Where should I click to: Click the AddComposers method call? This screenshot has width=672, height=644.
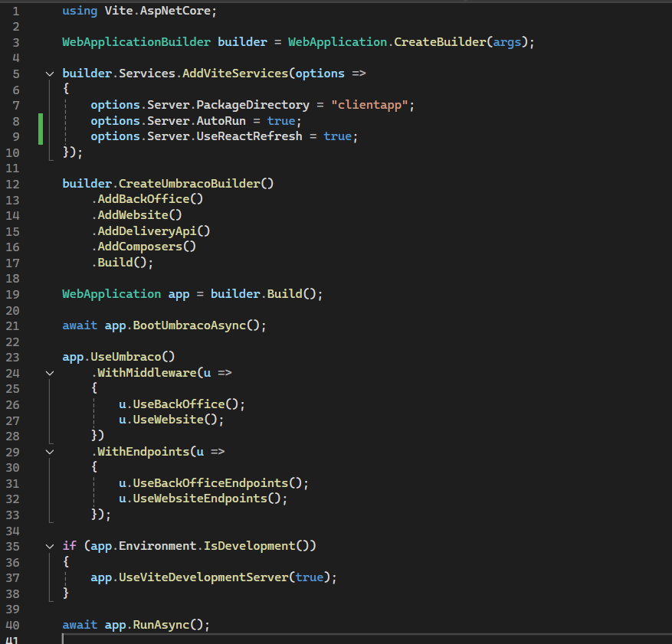click(143, 247)
